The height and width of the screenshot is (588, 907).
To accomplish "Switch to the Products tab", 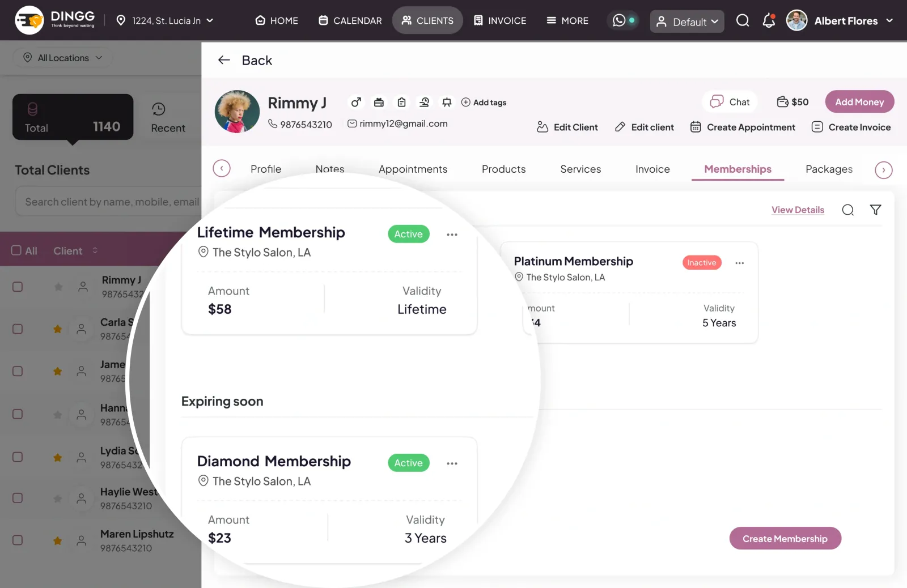I will [503, 169].
